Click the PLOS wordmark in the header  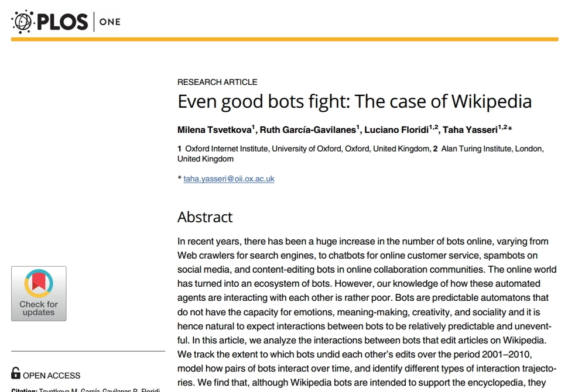click(x=62, y=22)
